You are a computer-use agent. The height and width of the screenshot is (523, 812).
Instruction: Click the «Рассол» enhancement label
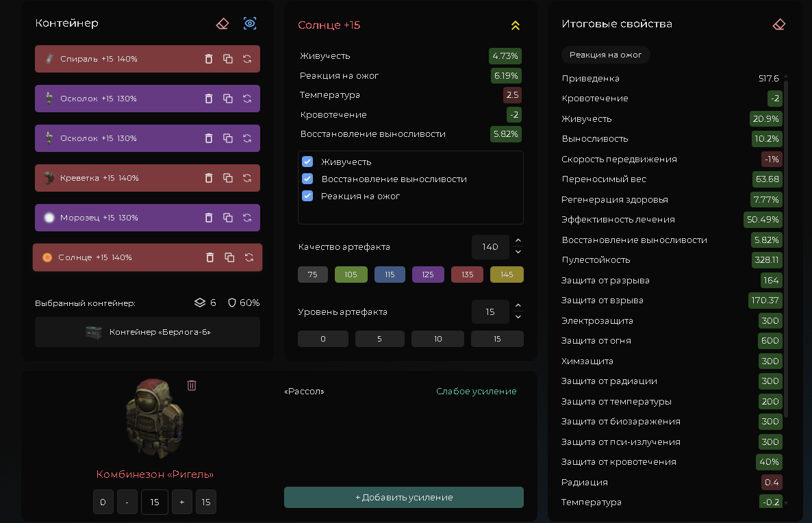(304, 392)
